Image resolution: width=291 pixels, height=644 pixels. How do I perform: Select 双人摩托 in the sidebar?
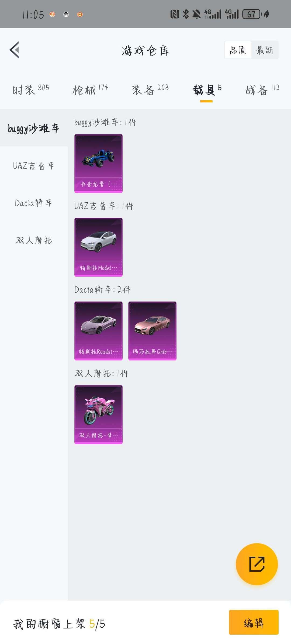tap(34, 240)
